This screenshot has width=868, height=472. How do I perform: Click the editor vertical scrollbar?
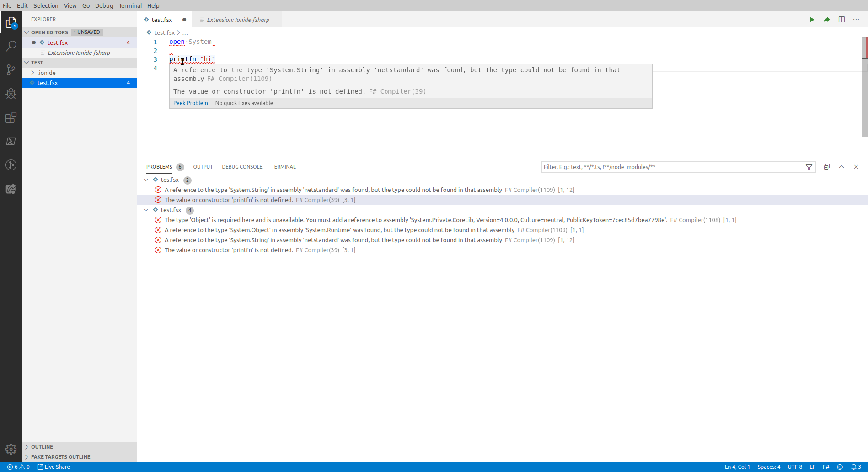864,87
